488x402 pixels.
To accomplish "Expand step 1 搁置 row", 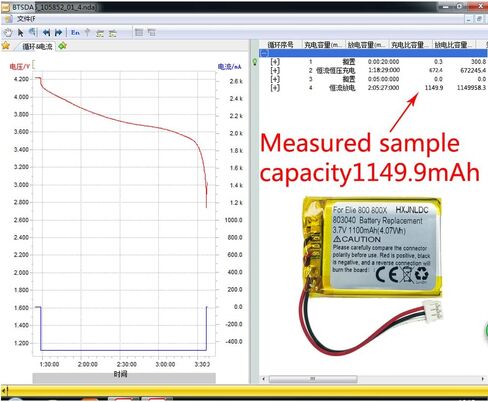I will [275, 61].
